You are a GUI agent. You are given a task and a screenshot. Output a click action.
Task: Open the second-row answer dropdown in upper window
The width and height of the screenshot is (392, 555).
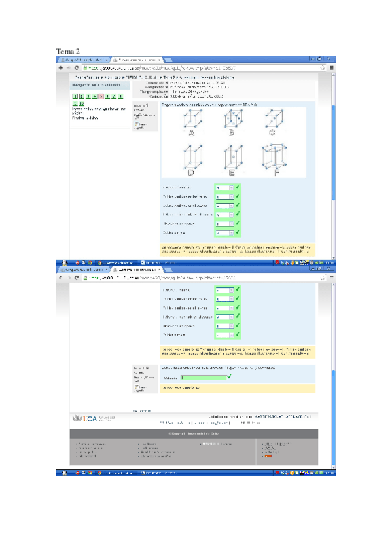[x=224, y=196]
